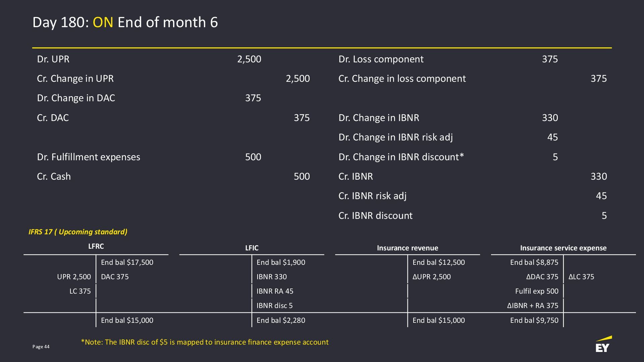Click 'Cr. Change in loss component' text
Viewport: 644px width, 362px height.
402,78
